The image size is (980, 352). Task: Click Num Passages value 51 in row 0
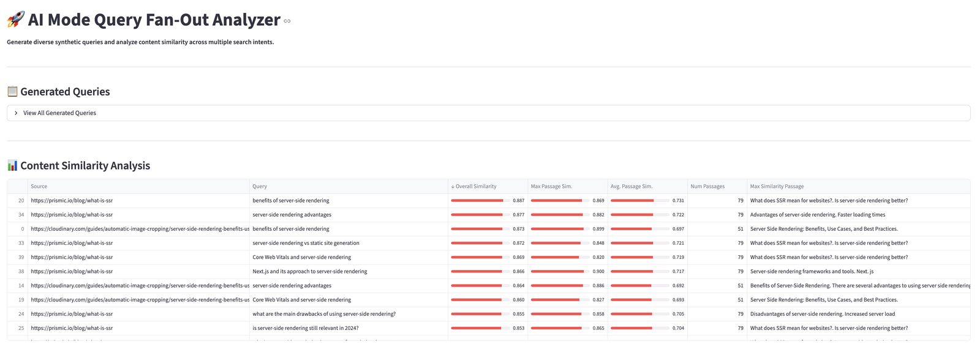(x=740, y=229)
